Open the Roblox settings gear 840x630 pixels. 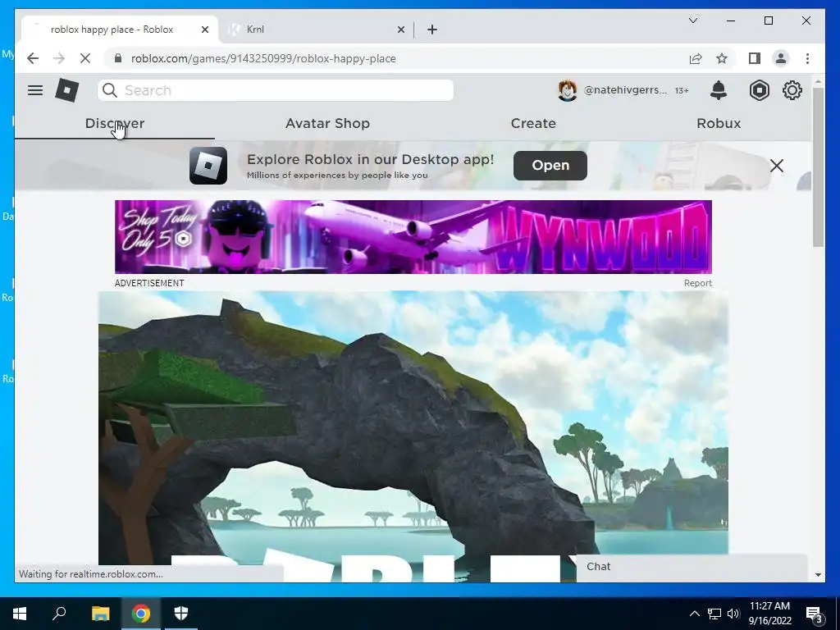(x=792, y=90)
